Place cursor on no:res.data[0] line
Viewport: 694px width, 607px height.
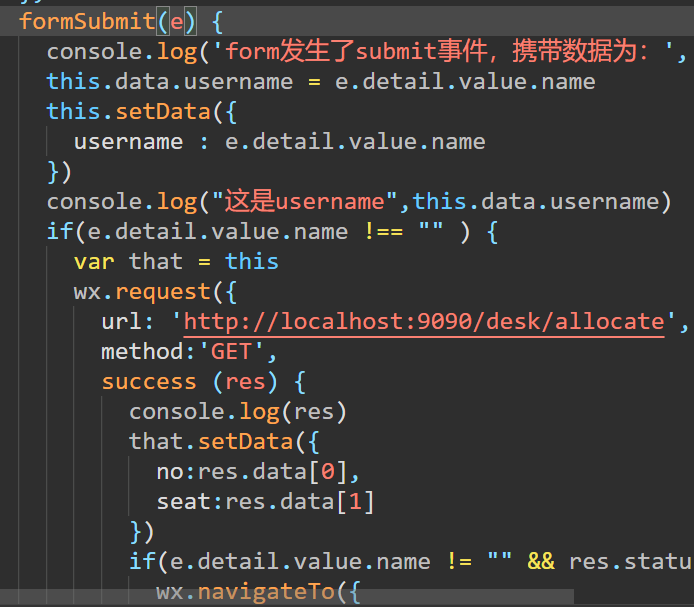(258, 472)
